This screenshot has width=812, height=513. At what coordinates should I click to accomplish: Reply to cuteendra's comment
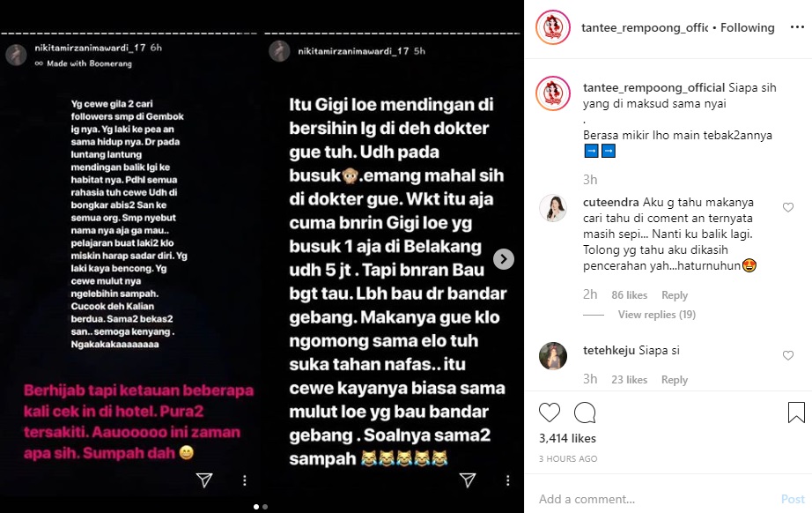[675, 295]
